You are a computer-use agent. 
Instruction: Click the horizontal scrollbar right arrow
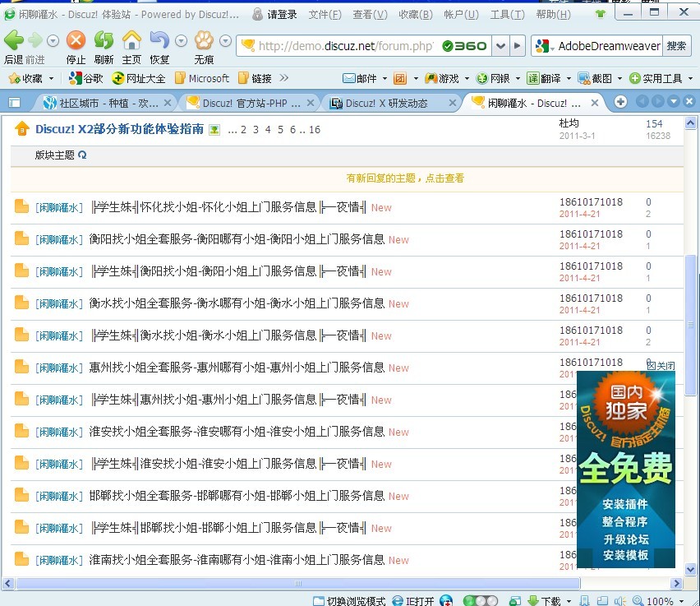tap(677, 583)
